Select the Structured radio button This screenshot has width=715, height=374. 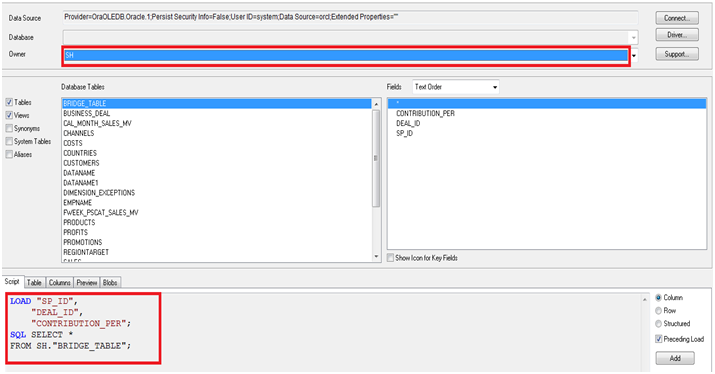pos(658,324)
